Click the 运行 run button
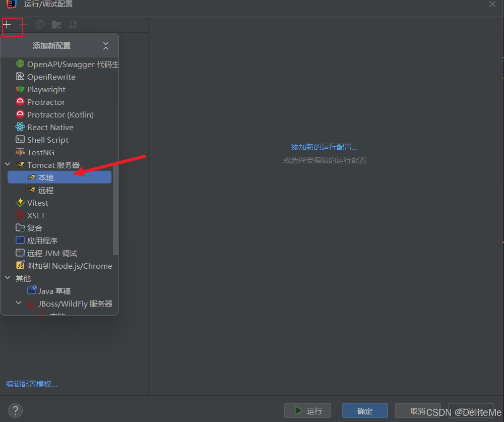This screenshot has height=422, width=504. tap(307, 411)
